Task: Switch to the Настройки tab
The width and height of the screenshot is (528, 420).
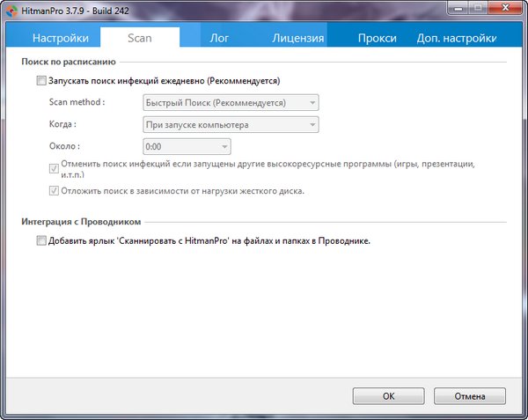Action: click(61, 38)
